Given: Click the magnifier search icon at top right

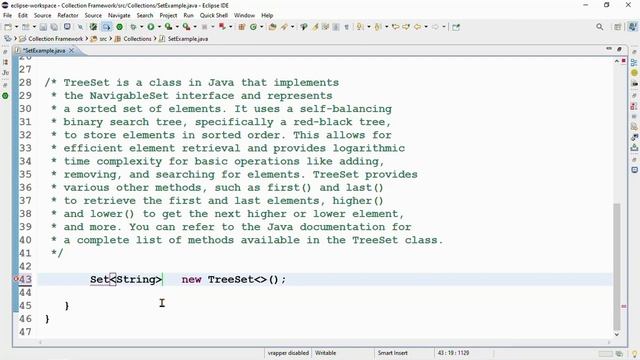Looking at the screenshot, I should click(x=600, y=27).
